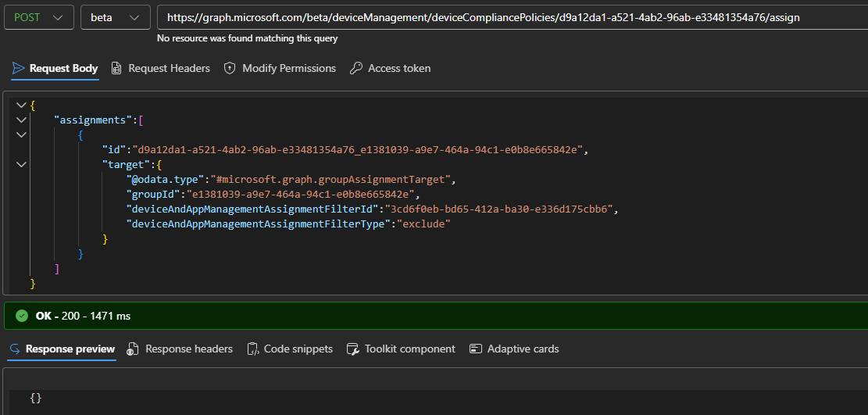The image size is (868, 415).
Task: Click the Adaptive cards icon
Action: (x=475, y=349)
